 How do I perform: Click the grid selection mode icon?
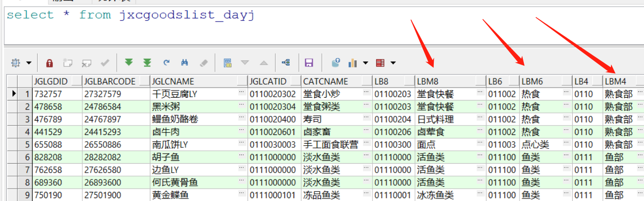click(16, 63)
